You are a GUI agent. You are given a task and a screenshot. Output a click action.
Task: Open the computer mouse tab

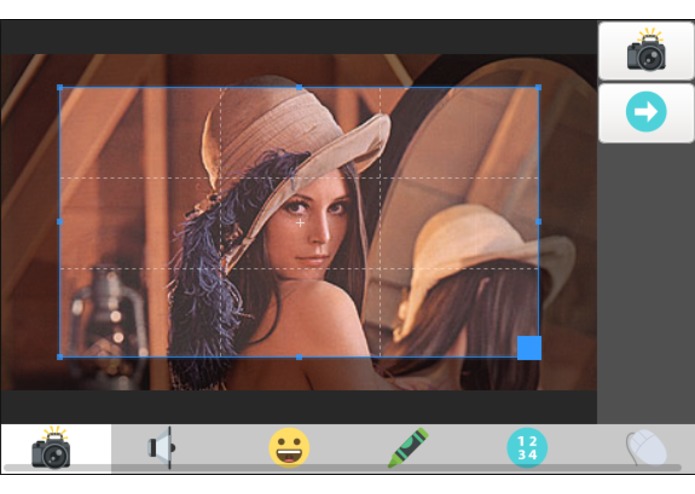(646, 447)
